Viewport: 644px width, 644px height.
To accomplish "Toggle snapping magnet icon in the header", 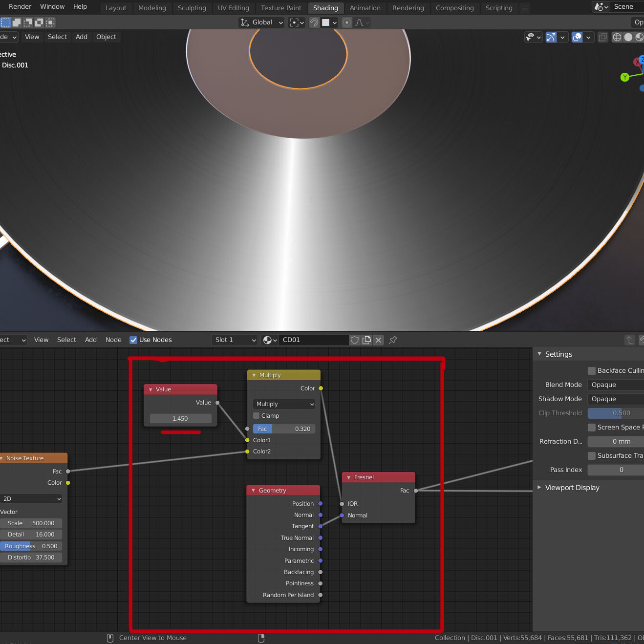I will tap(314, 22).
